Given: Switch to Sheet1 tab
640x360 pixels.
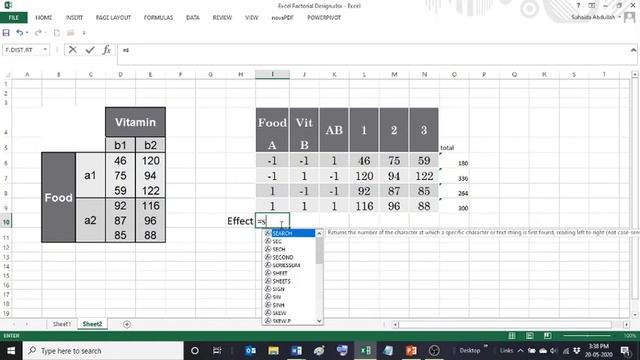Looking at the screenshot, I should [62, 324].
